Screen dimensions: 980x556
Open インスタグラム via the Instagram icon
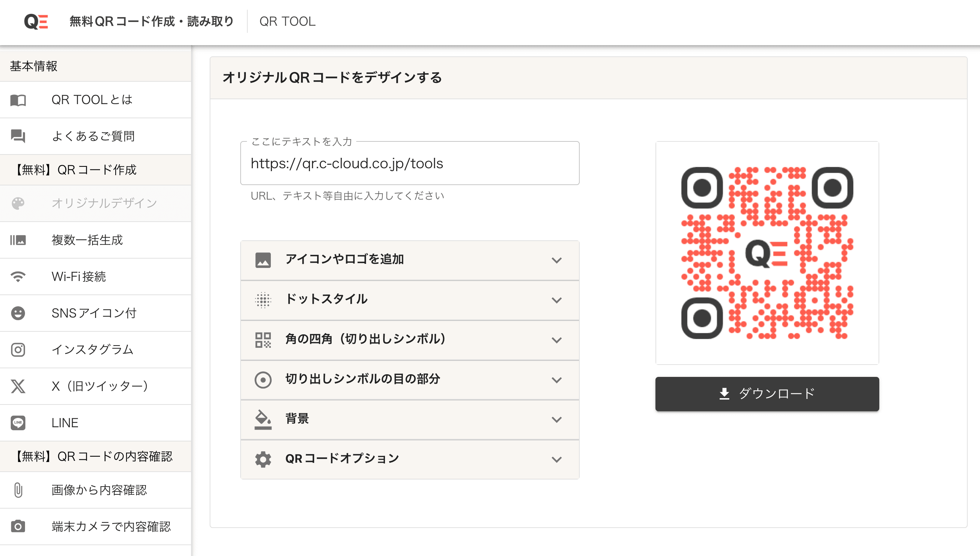click(x=18, y=349)
